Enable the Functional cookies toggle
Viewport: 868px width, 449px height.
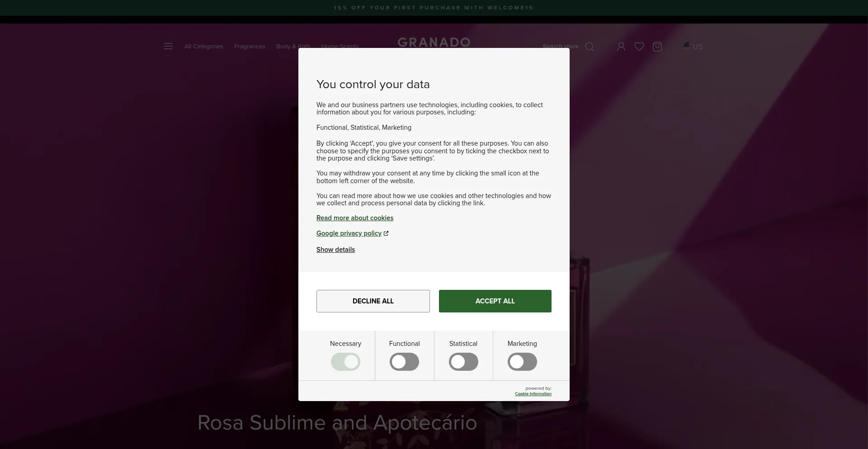pos(404,362)
